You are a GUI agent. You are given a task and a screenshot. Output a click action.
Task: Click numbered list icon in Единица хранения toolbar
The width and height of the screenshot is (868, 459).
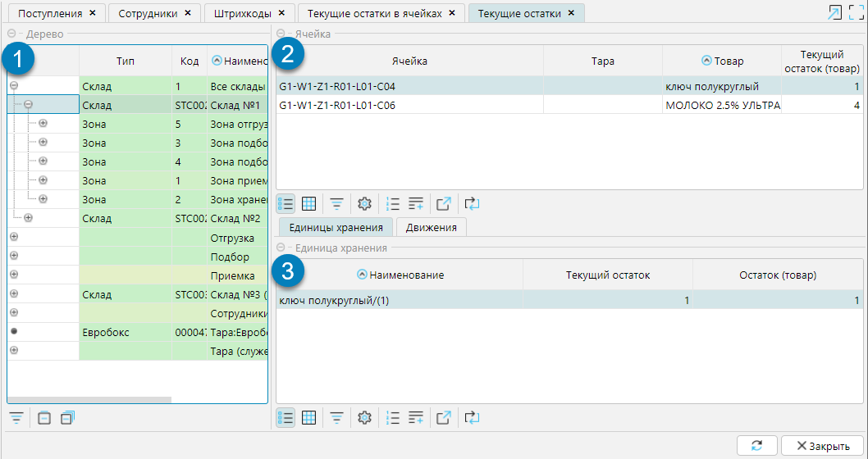[x=392, y=418]
